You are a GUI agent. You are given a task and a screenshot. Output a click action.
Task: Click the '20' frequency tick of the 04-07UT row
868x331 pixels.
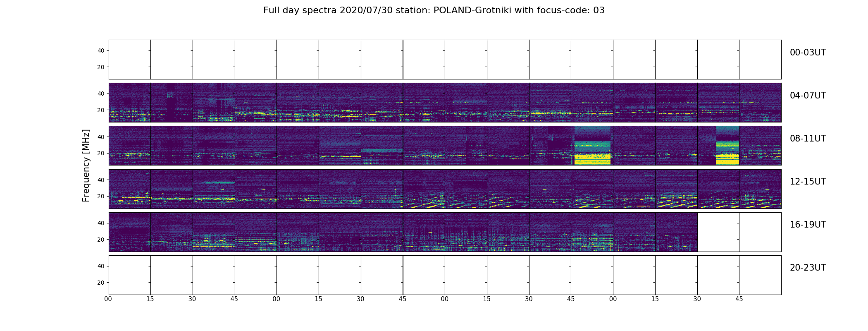pyautogui.click(x=101, y=110)
